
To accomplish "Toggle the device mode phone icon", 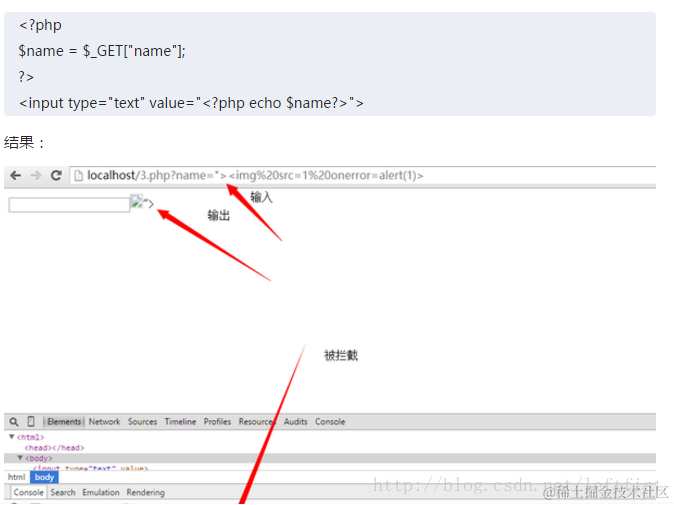I will (x=31, y=422).
